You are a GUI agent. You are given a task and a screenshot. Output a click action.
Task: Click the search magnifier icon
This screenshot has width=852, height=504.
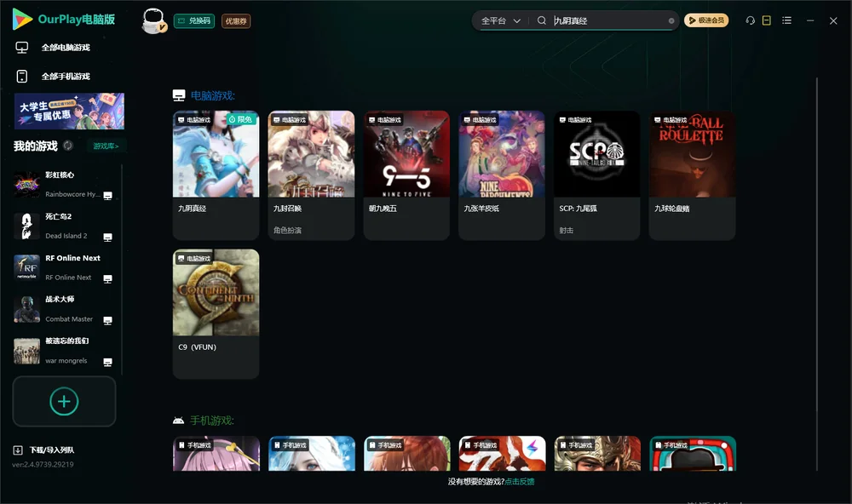(541, 20)
